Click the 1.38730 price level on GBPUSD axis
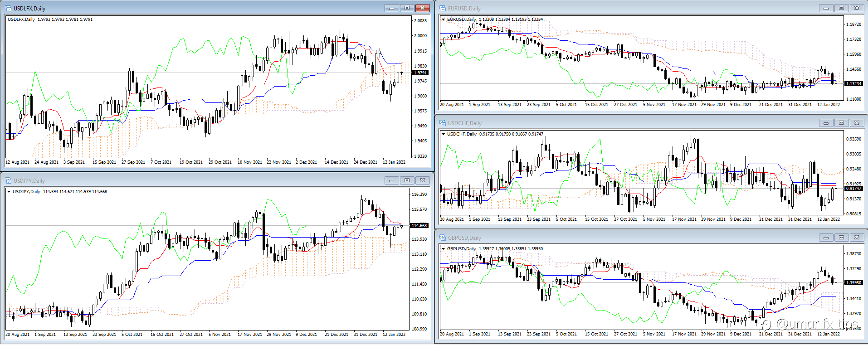This screenshot has width=868, height=345. coord(853,254)
